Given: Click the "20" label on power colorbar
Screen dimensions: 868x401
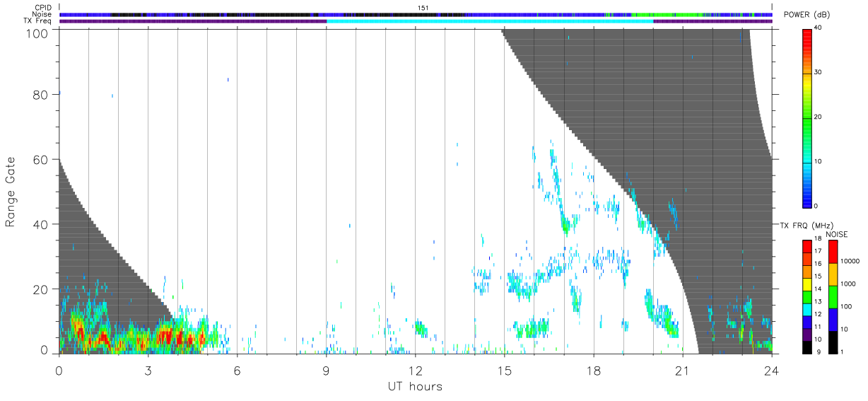Looking at the screenshot, I should (819, 117).
